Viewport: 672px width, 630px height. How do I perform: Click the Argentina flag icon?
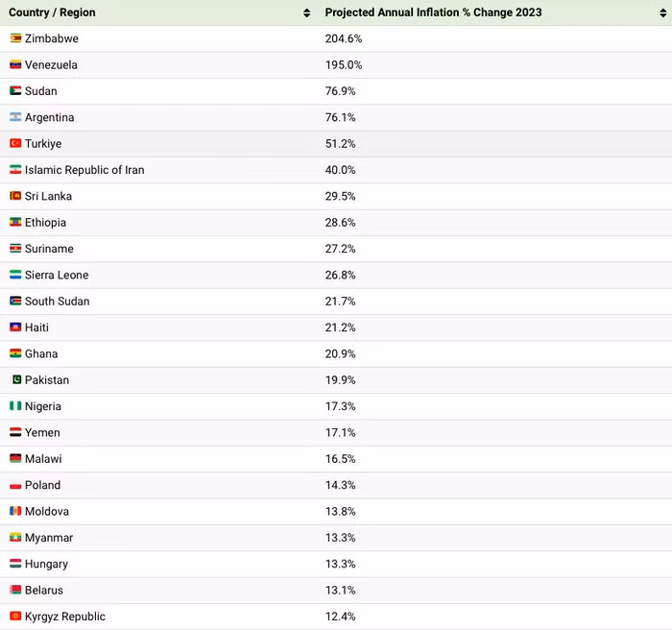click(15, 117)
